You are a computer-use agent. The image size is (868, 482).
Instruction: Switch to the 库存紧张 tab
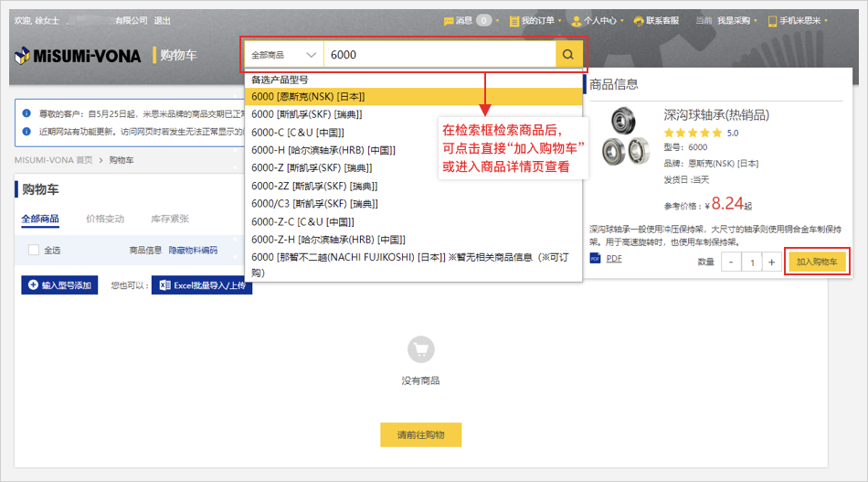[x=170, y=219]
